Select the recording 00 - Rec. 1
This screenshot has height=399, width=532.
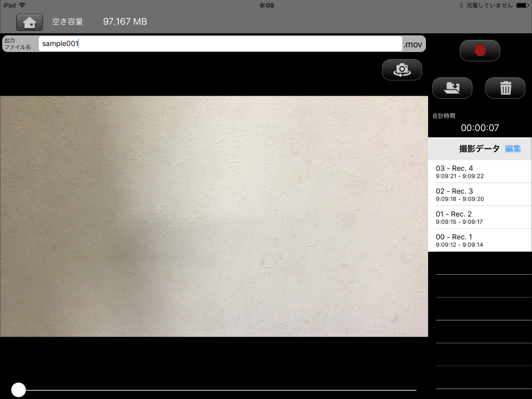480,240
